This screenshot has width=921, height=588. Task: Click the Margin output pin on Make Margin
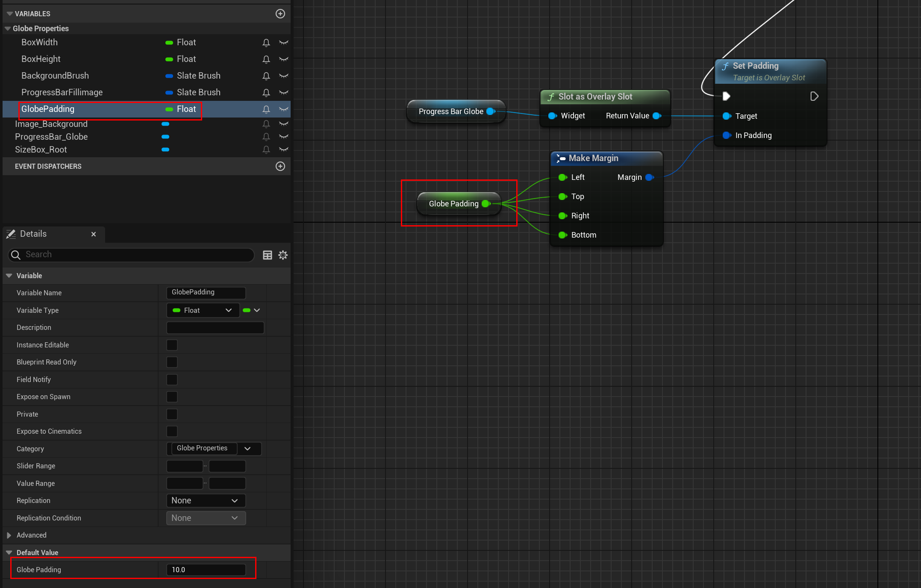point(650,177)
